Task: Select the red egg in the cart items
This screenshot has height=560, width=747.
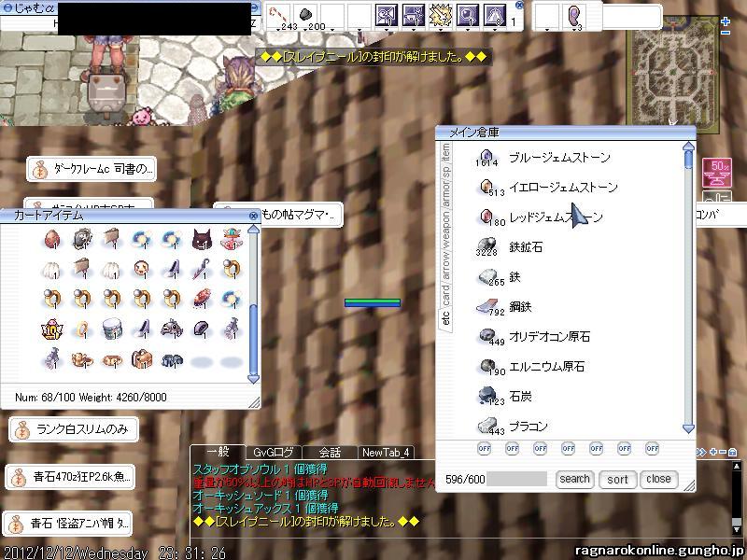Action: (x=52, y=240)
